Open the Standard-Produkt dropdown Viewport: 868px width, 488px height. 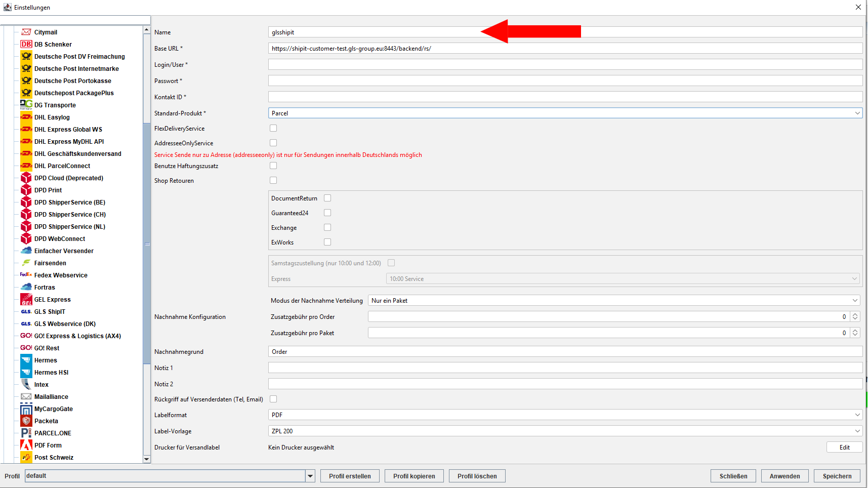(565, 113)
